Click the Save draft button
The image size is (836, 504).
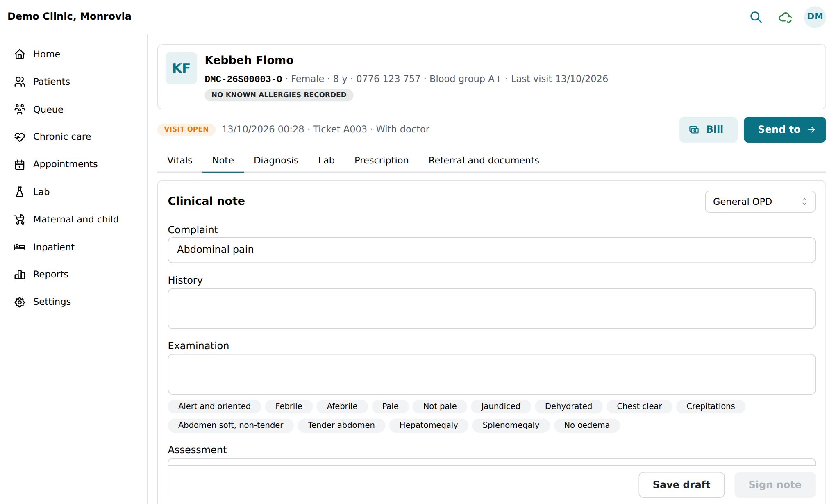tap(681, 485)
